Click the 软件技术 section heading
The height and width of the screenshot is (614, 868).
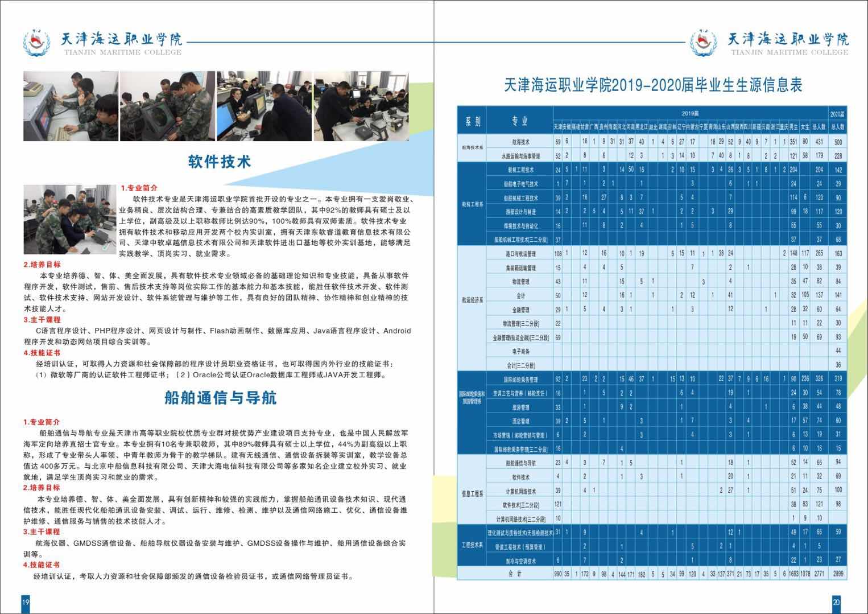click(220, 162)
